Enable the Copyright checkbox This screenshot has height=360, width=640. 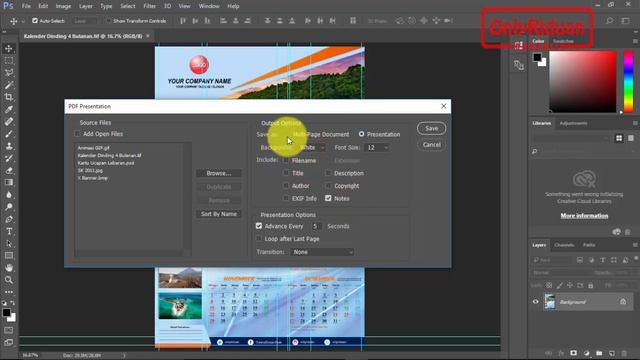tap(328, 186)
